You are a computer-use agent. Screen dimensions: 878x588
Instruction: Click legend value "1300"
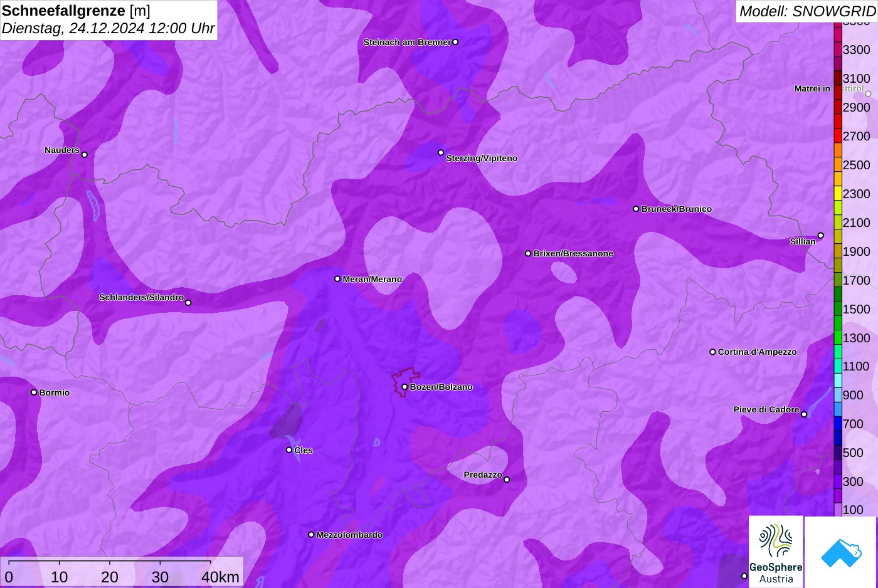[857, 338]
